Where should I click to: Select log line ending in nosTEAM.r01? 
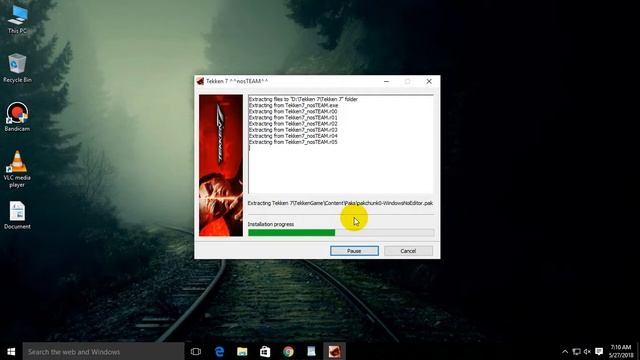pos(293,118)
